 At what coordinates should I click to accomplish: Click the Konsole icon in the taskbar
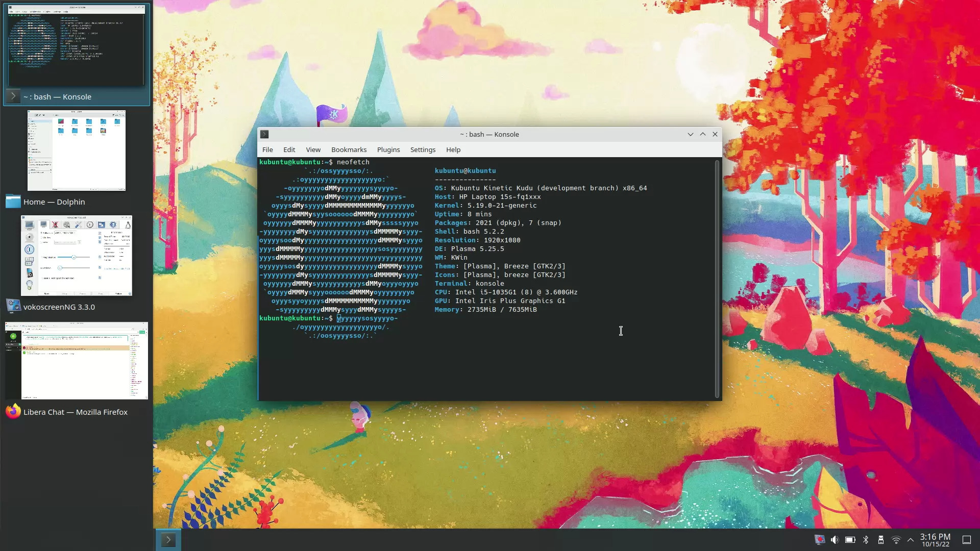pos(168,539)
